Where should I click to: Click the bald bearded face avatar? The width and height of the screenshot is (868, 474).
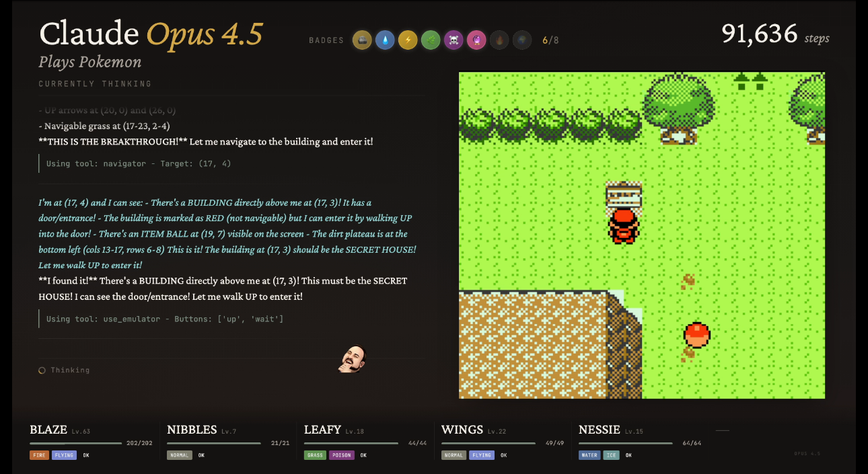click(x=352, y=360)
